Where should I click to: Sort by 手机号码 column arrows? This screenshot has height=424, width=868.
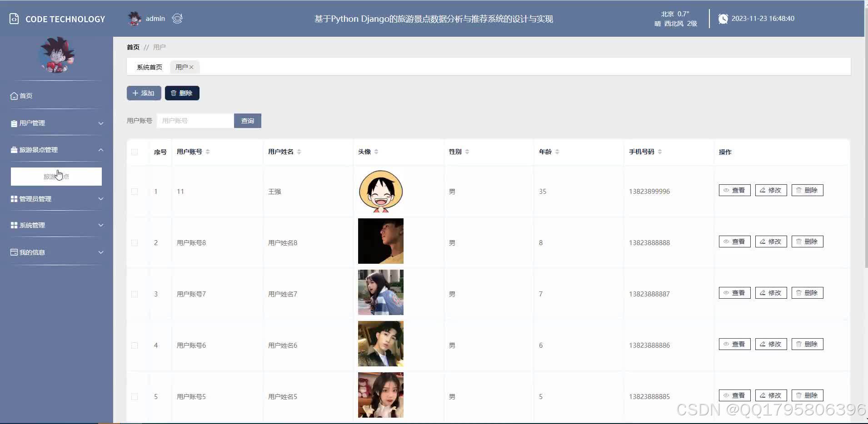click(660, 152)
